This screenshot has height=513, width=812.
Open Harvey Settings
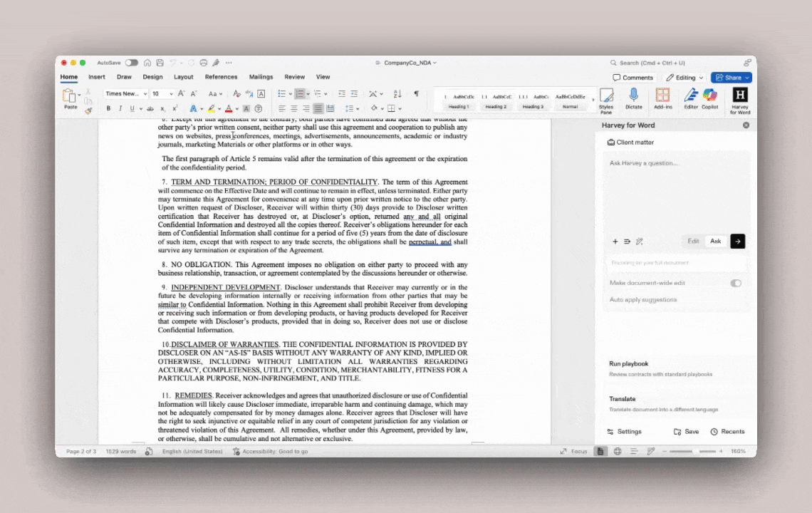pyautogui.click(x=624, y=432)
